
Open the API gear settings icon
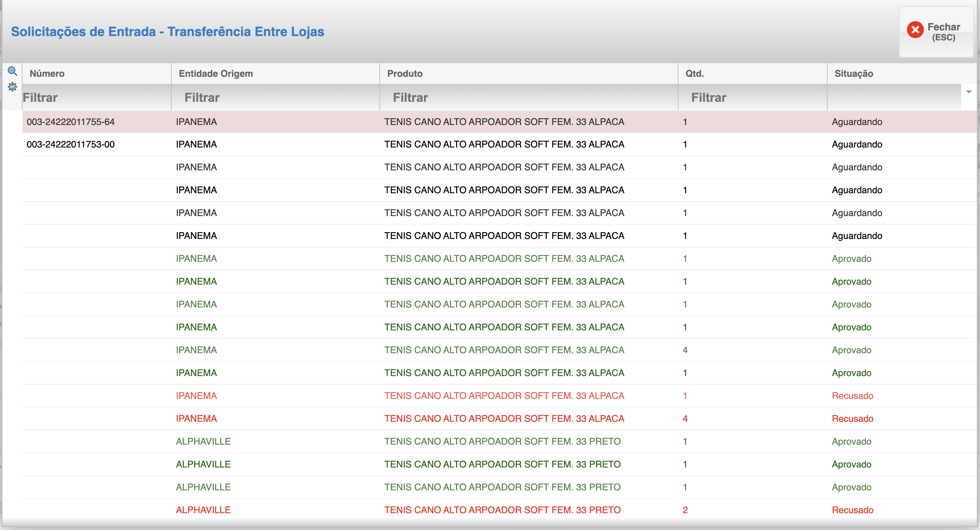[12, 87]
